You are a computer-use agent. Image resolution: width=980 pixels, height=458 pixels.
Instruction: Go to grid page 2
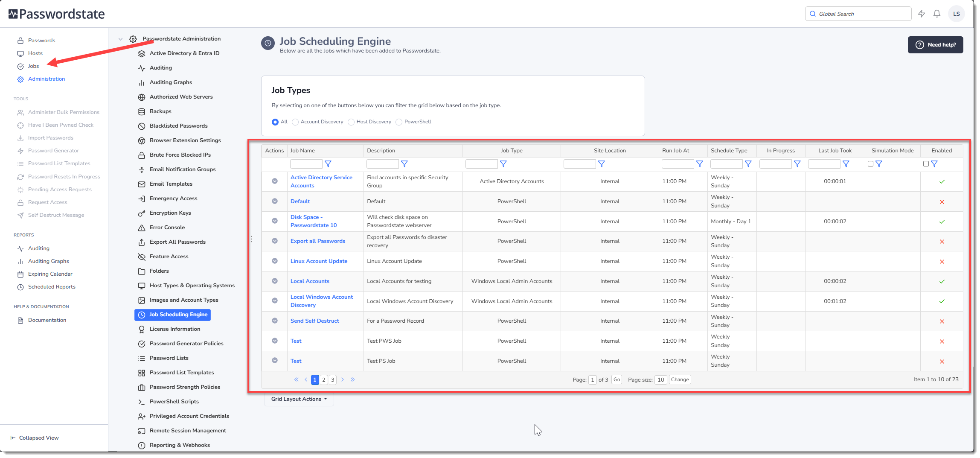[x=324, y=380]
